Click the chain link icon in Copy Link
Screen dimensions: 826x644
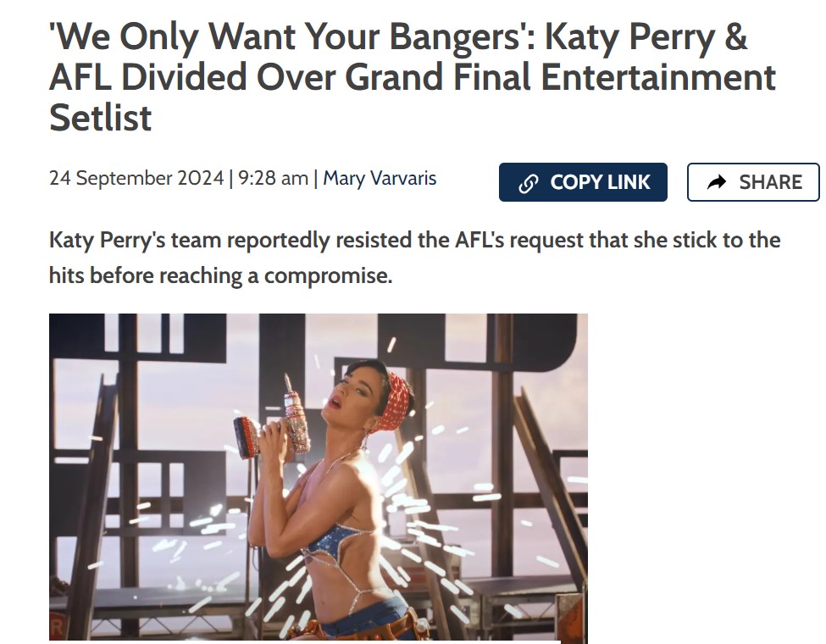tap(529, 183)
